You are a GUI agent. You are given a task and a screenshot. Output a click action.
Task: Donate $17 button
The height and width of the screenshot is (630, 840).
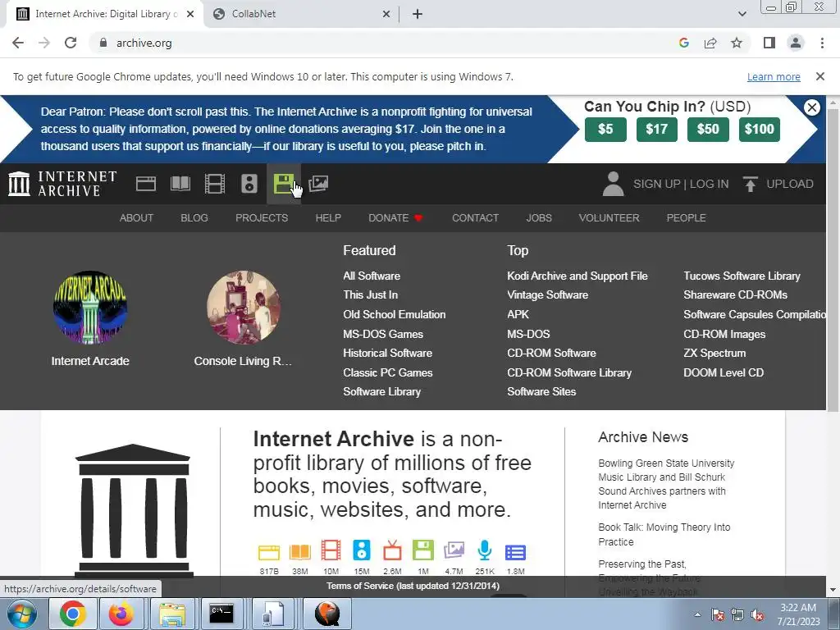[657, 129]
